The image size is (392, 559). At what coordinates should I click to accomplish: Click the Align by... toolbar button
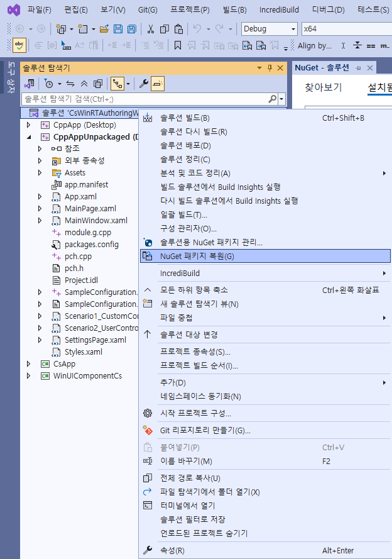[314, 46]
